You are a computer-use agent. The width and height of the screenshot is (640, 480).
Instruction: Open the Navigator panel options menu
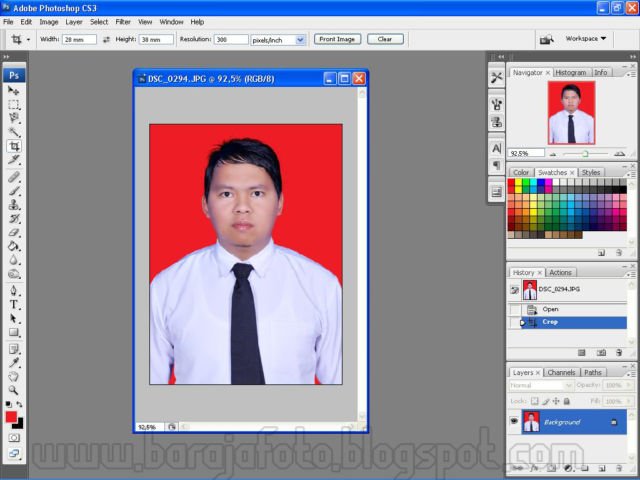pos(632,74)
